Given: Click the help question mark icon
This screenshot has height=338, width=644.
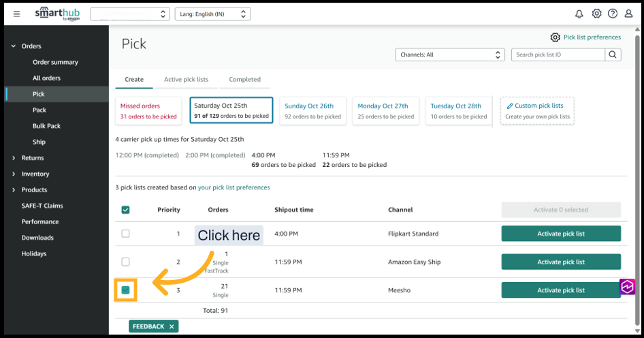Looking at the screenshot, I should pos(613,14).
